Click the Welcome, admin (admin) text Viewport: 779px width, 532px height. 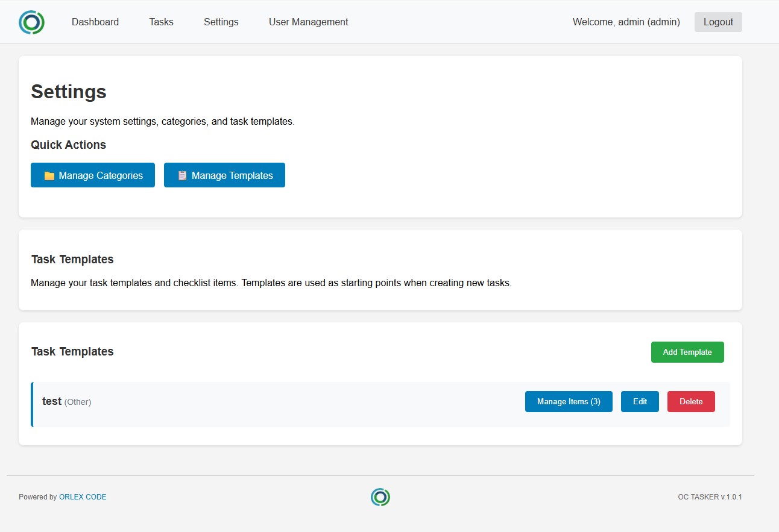click(x=626, y=22)
